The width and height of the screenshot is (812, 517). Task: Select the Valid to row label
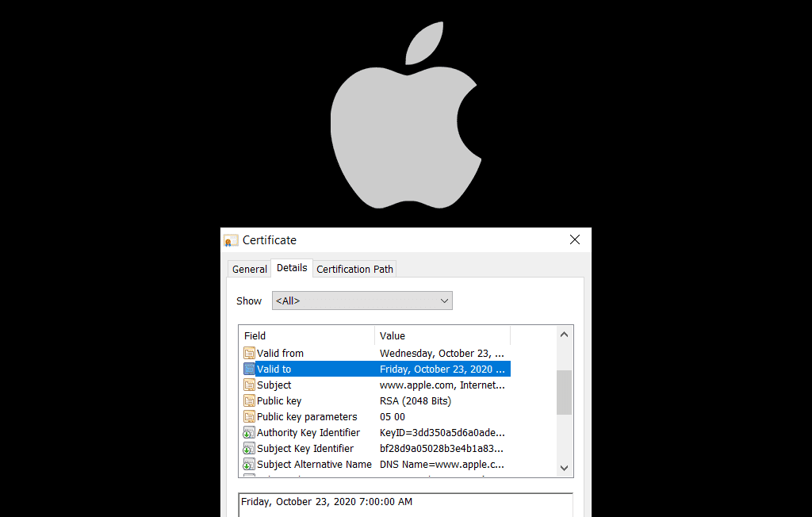click(274, 369)
